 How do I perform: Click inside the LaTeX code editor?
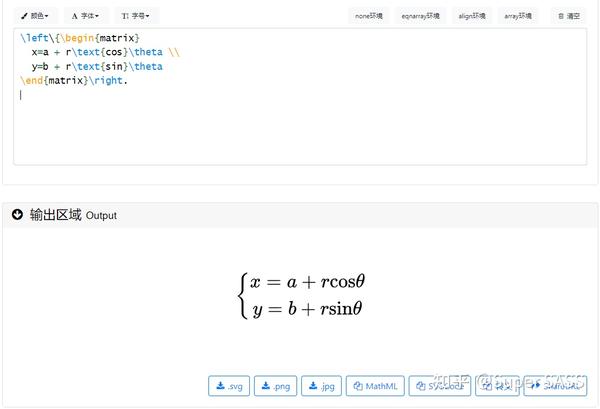pyautogui.click(x=300, y=120)
